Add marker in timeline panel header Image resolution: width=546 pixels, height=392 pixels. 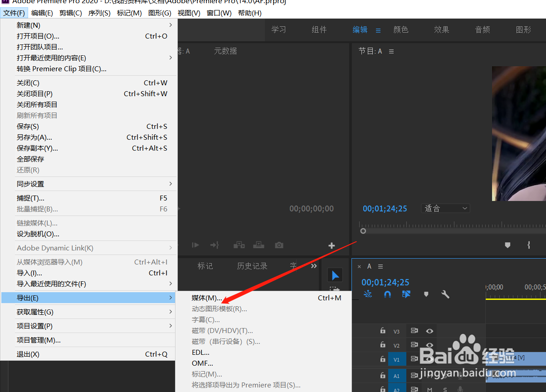pos(426,294)
